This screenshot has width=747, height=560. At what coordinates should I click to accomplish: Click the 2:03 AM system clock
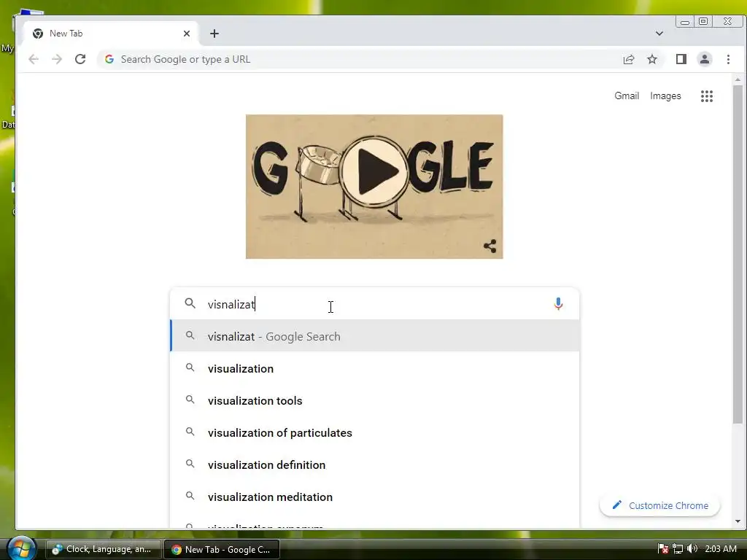tap(720, 549)
